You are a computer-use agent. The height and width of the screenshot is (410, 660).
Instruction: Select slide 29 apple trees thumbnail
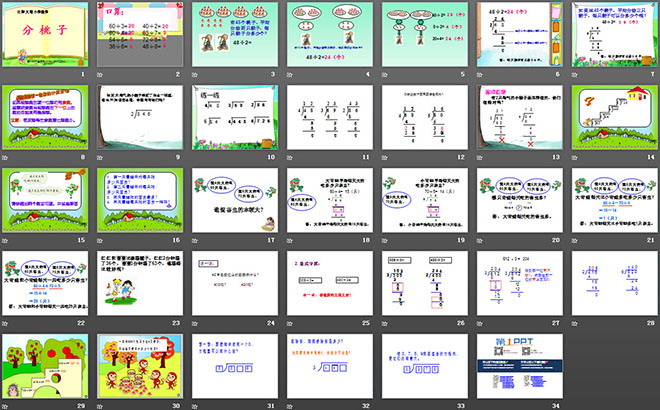(45, 366)
